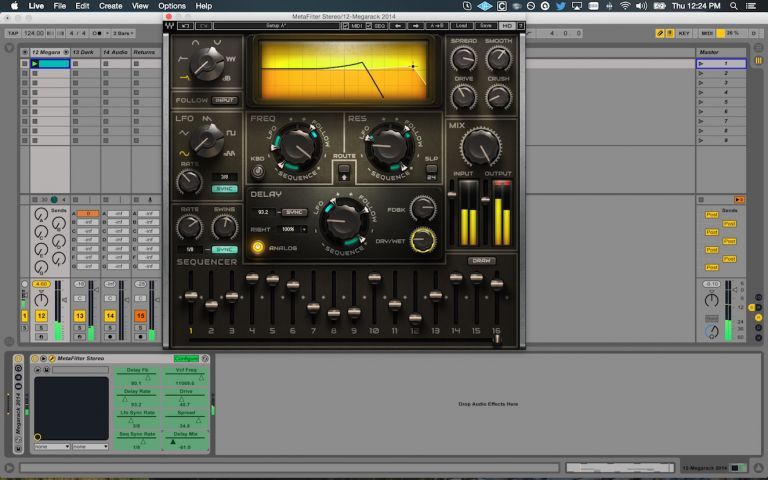Click the MIX knob
Viewport: 768px width, 480px height.
tap(480, 146)
